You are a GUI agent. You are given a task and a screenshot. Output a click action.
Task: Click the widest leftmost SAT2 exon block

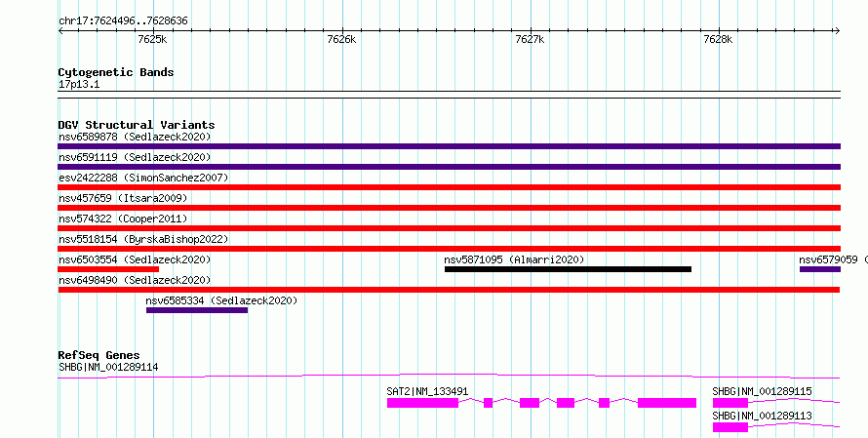pyautogui.click(x=422, y=403)
